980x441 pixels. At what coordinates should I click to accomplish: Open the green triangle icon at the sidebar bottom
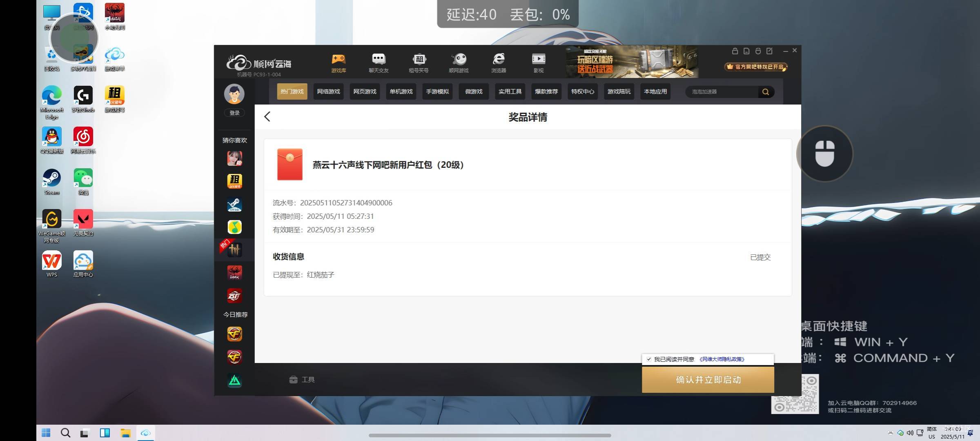pyautogui.click(x=234, y=381)
